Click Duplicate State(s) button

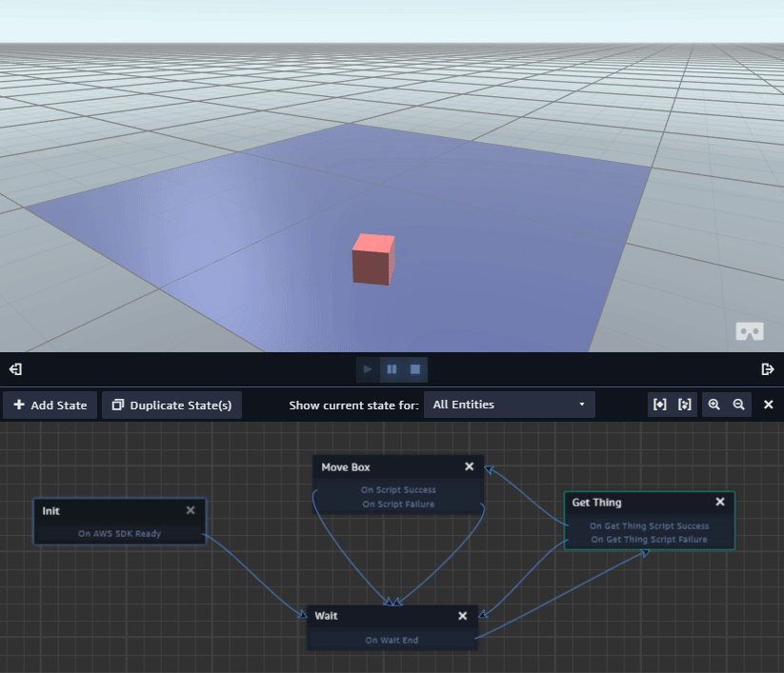172,405
